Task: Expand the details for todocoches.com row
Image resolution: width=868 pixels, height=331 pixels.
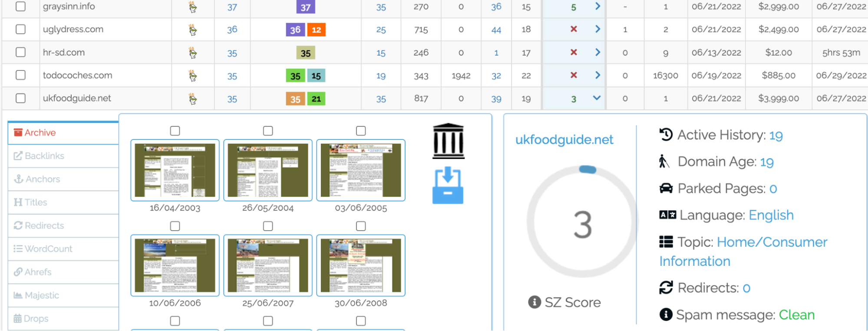Action: [597, 75]
